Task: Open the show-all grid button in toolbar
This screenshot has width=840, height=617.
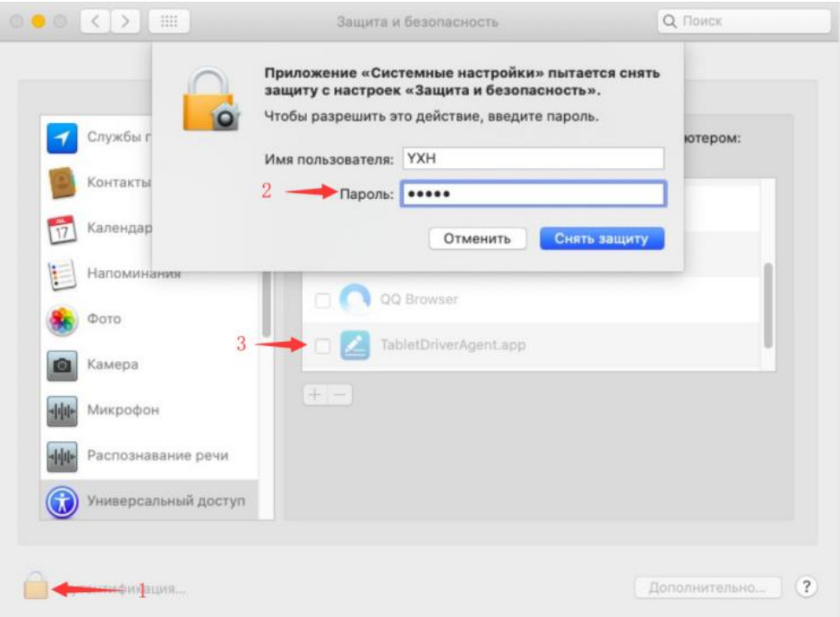Action: (x=170, y=22)
